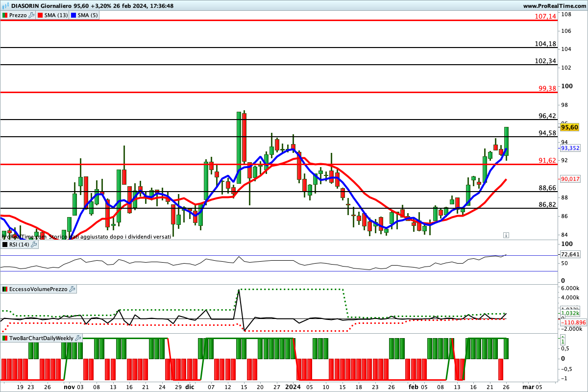Click the 72,641 RSI value label
588x392 pixels.
570,255
